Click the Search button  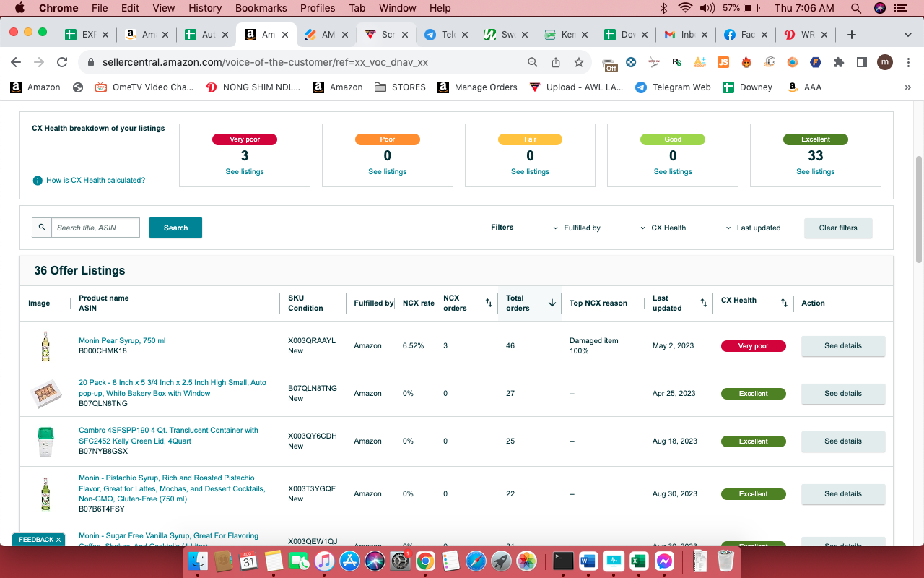(175, 228)
